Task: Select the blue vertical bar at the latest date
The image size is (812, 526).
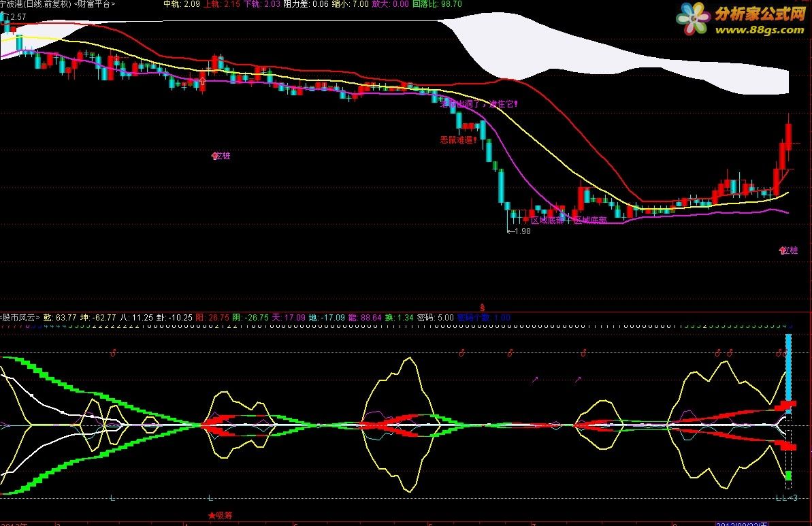Action: click(789, 374)
